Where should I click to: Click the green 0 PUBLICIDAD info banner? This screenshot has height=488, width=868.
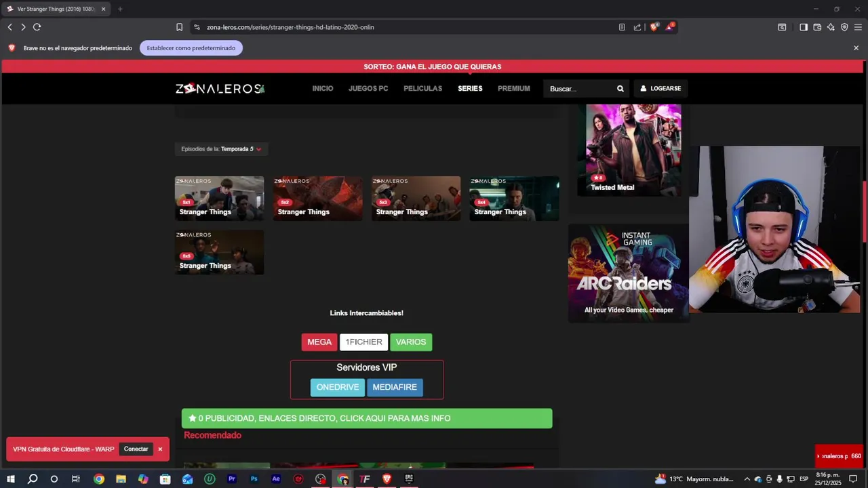pos(367,418)
